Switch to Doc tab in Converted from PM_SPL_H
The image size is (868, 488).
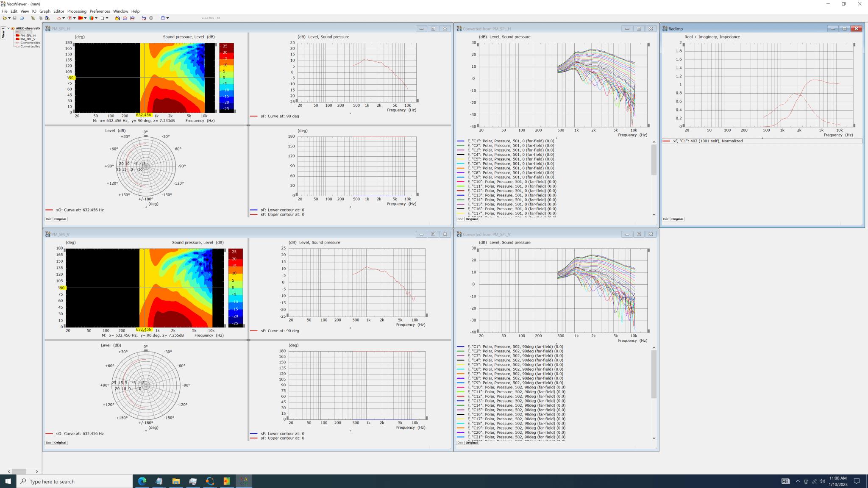pos(460,219)
